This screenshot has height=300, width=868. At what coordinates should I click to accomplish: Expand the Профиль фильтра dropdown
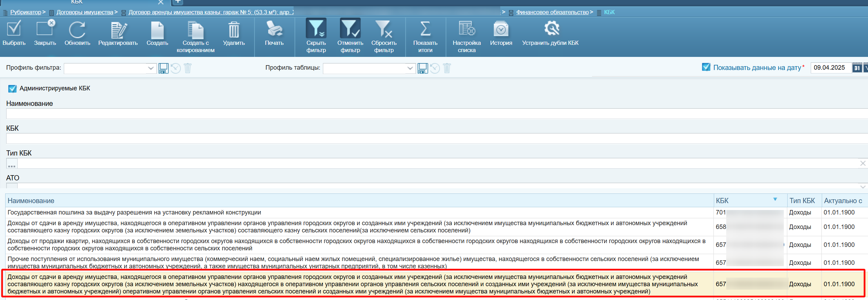click(x=150, y=68)
